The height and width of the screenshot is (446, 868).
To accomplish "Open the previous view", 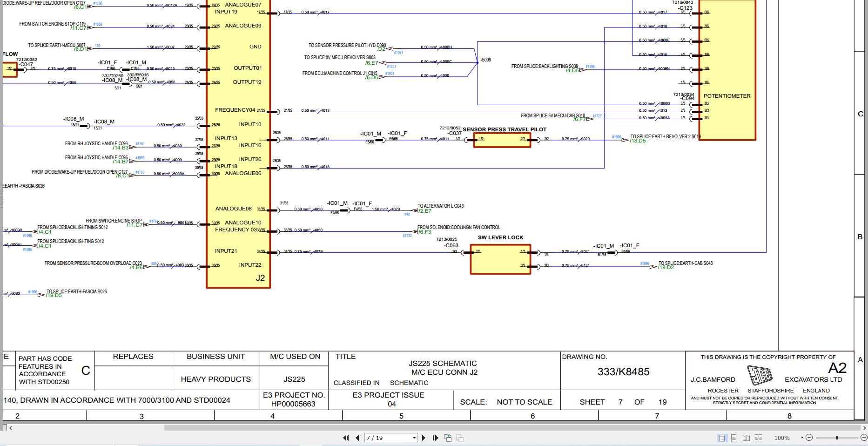I will click(447, 438).
